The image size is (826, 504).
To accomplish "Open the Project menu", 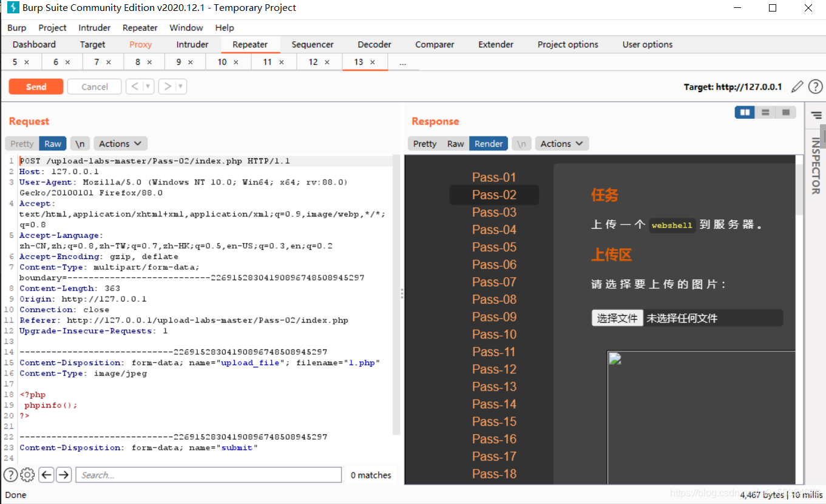I will coord(52,28).
